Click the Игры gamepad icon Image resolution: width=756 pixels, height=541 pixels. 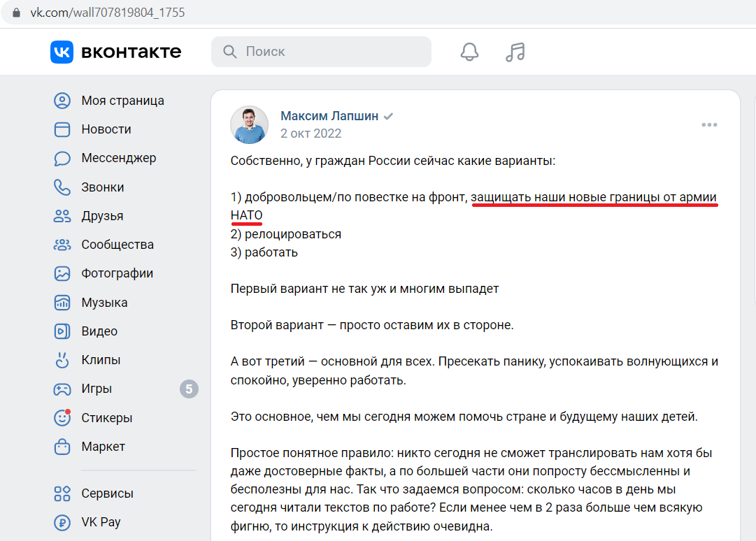click(62, 389)
